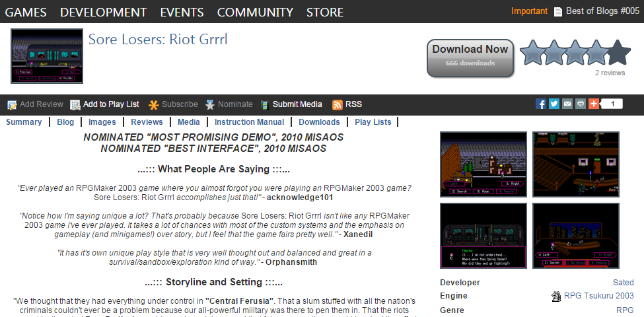644x317 pixels.
Task: Open the COMMUNITY navigation menu
Action: 255,12
